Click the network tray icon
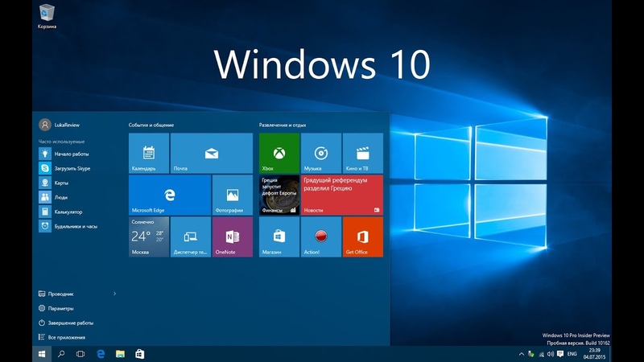 click(541, 354)
